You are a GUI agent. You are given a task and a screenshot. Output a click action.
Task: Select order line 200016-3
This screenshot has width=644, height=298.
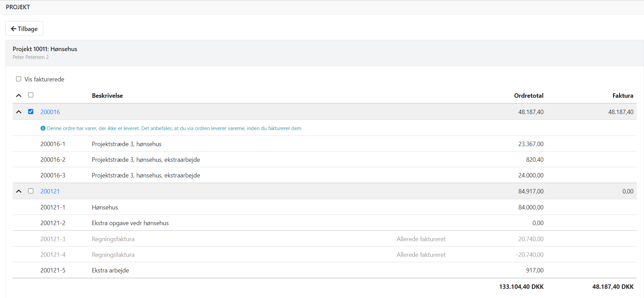(53, 175)
